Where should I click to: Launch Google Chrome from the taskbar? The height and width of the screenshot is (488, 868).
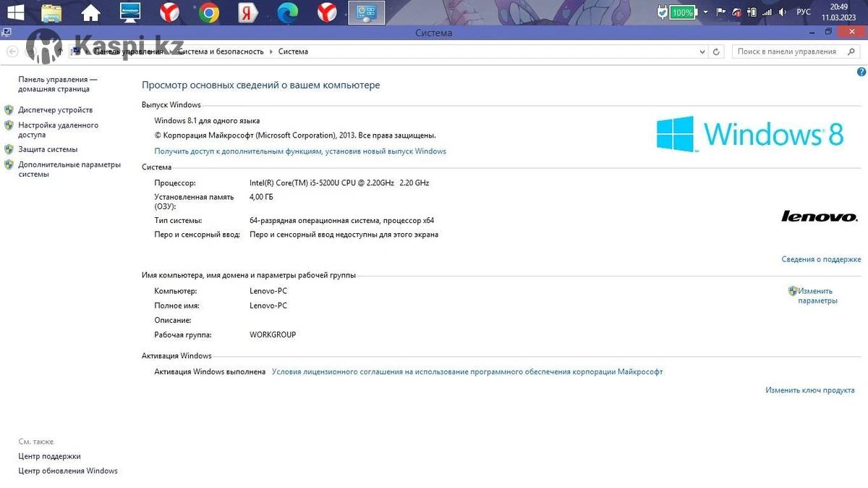click(x=209, y=12)
